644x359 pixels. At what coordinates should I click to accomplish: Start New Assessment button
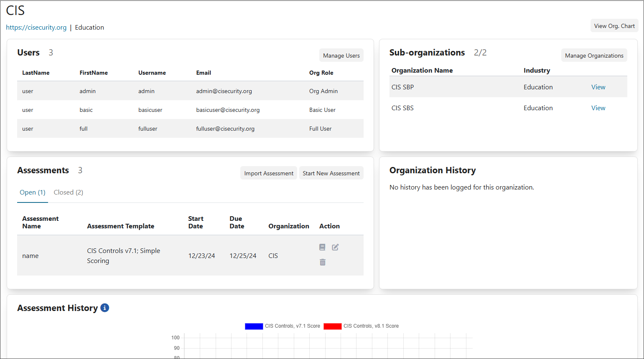coord(331,173)
